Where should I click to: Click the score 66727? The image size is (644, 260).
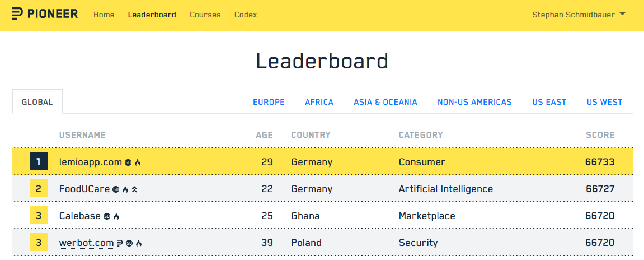(600, 189)
